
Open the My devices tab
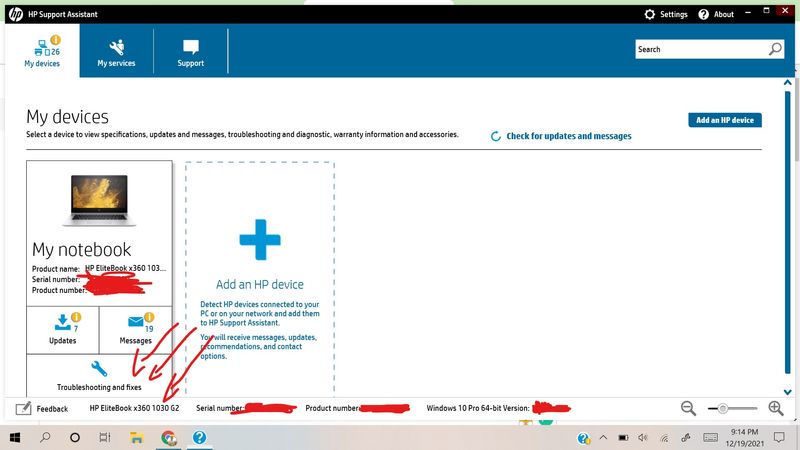[x=42, y=51]
